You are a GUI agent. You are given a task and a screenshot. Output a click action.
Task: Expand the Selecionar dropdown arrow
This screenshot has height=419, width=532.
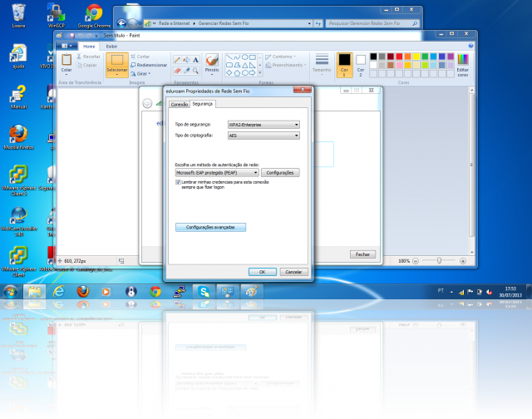click(x=116, y=74)
